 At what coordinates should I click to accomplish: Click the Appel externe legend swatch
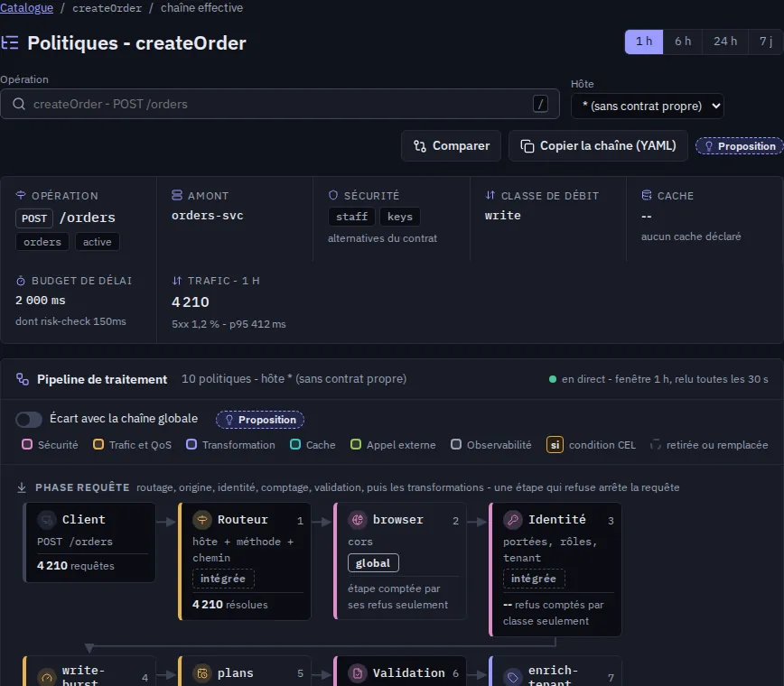[356, 444]
